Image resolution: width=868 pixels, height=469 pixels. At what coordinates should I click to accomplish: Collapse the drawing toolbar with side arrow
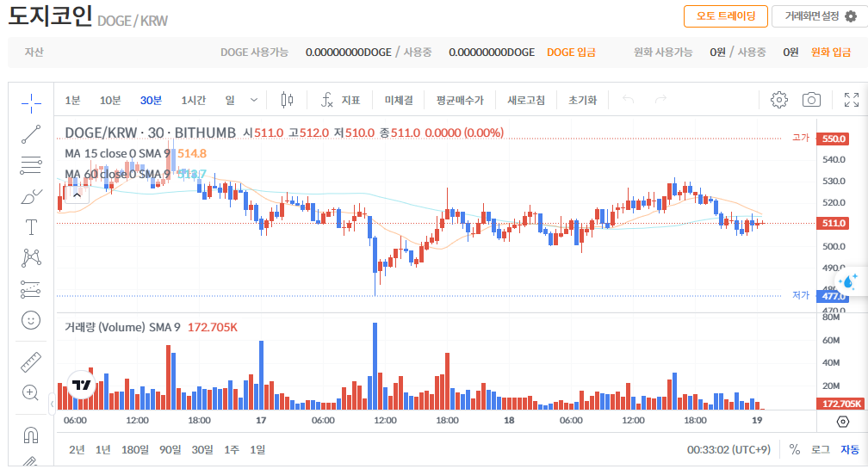tap(52, 404)
